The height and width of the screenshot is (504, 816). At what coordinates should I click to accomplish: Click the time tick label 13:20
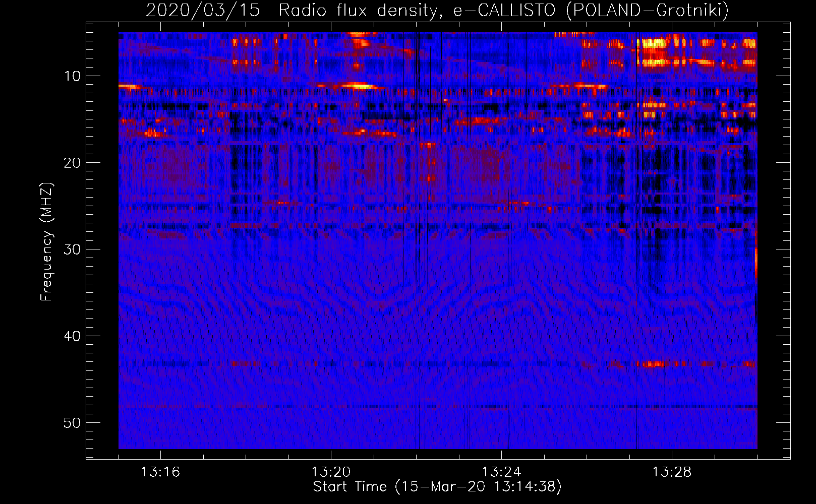331,472
